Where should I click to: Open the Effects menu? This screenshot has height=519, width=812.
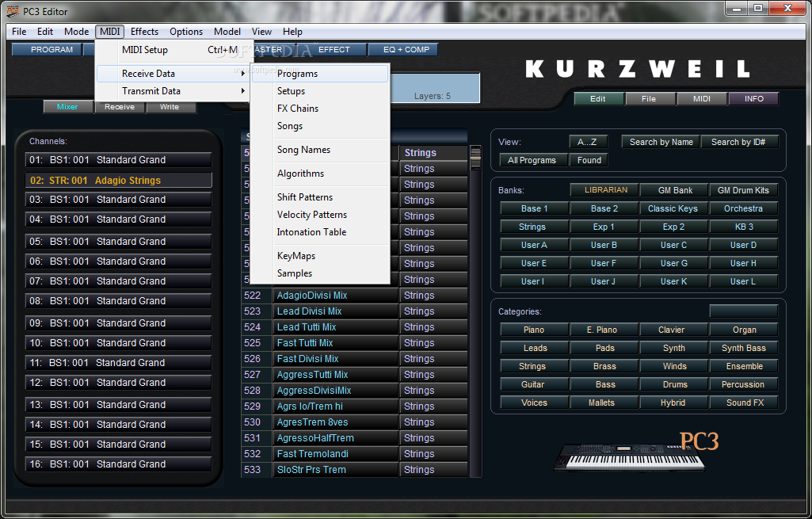[x=144, y=32]
